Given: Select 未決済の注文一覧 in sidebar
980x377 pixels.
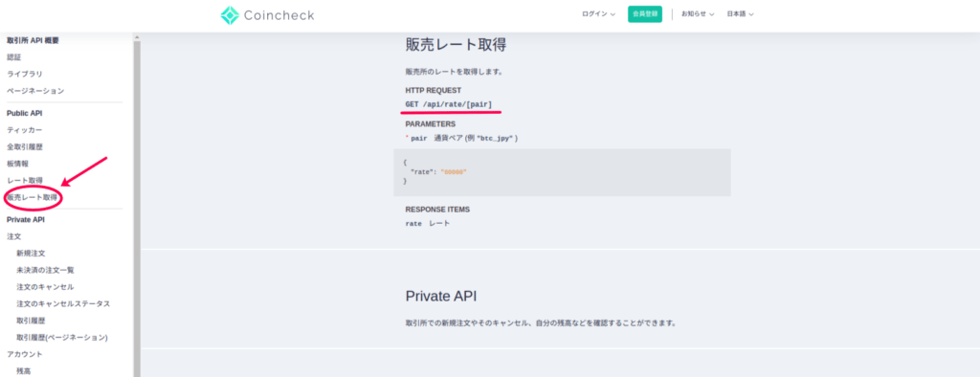Looking at the screenshot, I should point(46,270).
